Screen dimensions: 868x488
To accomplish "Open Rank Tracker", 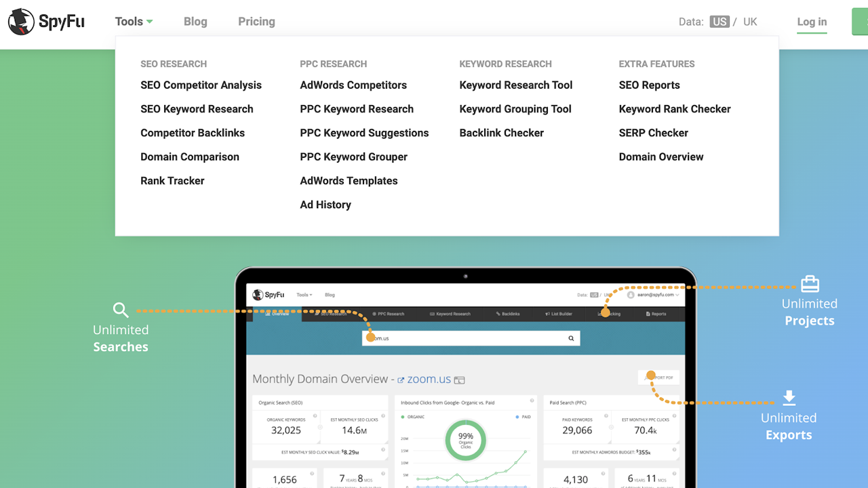I will (172, 181).
